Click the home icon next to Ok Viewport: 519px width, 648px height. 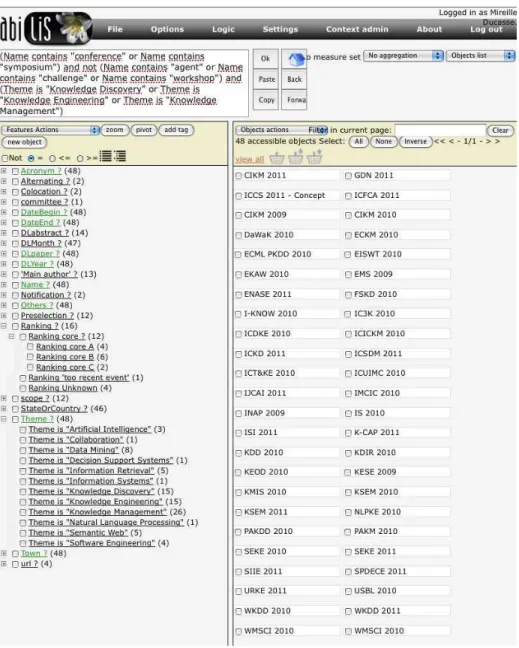295,59
